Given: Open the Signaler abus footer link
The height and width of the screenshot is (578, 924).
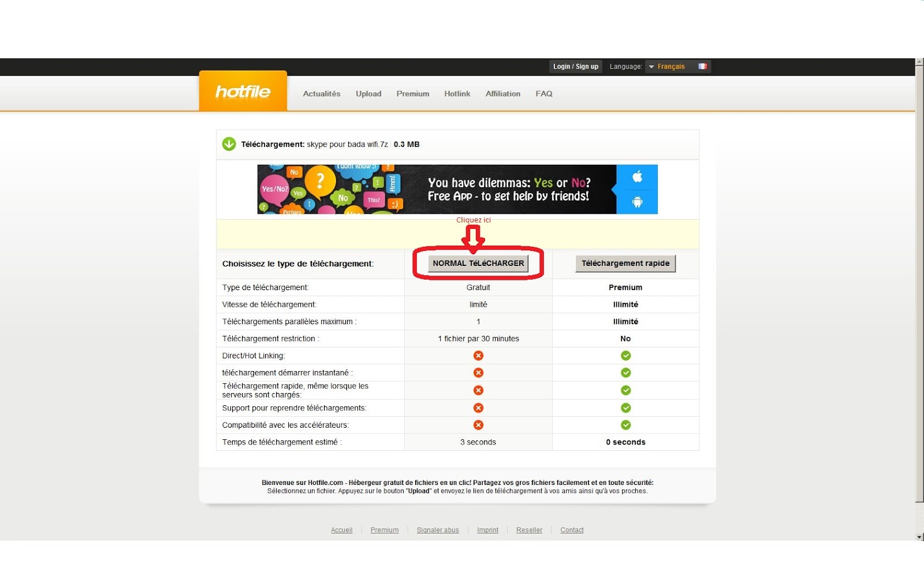Looking at the screenshot, I should click(438, 530).
